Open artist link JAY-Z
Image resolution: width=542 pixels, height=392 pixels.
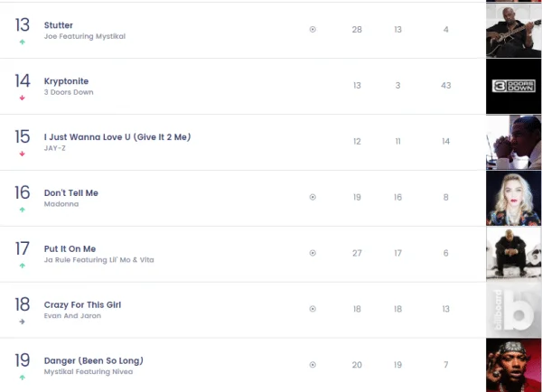pyautogui.click(x=56, y=148)
